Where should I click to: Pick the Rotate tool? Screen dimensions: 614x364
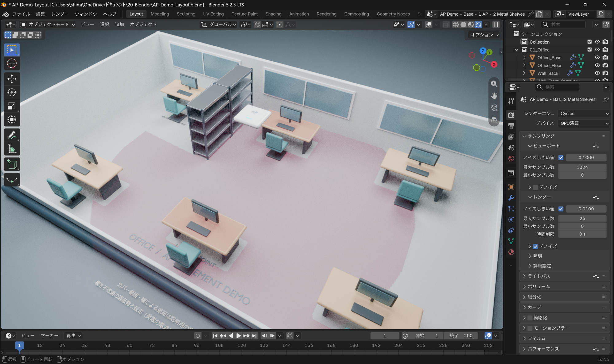click(x=12, y=92)
